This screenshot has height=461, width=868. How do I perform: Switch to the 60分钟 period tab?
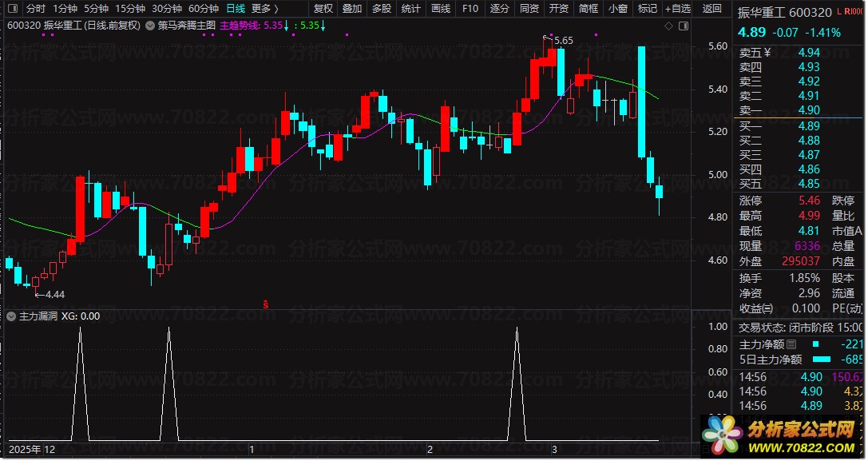click(x=204, y=8)
